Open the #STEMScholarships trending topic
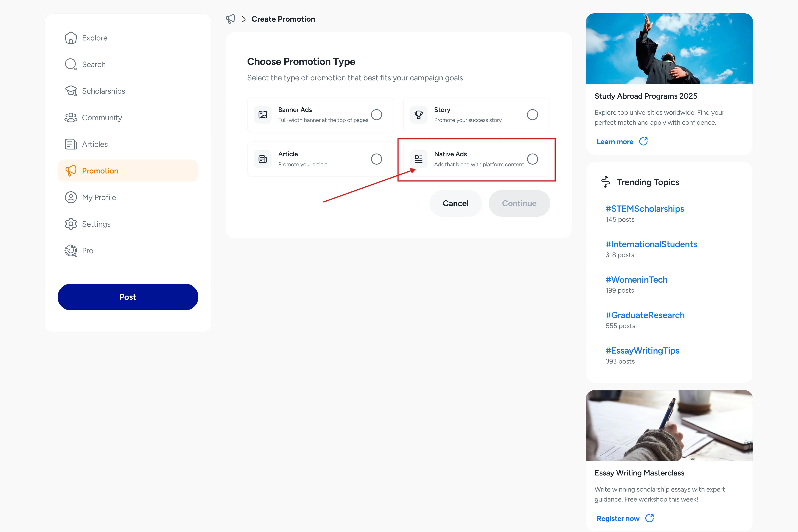 point(645,209)
